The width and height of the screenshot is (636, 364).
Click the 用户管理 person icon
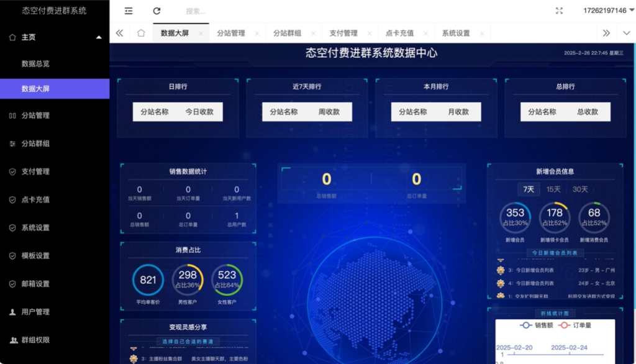pos(12,312)
